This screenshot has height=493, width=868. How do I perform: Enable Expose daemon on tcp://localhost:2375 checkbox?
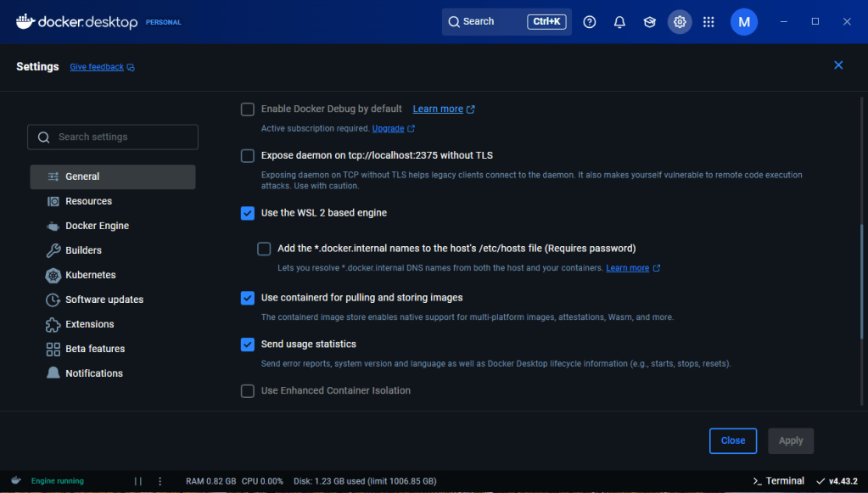[248, 155]
